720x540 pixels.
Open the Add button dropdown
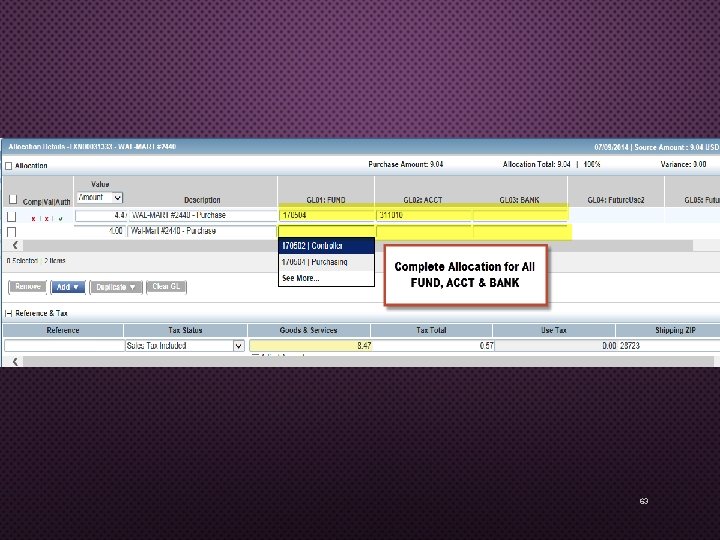point(68,287)
